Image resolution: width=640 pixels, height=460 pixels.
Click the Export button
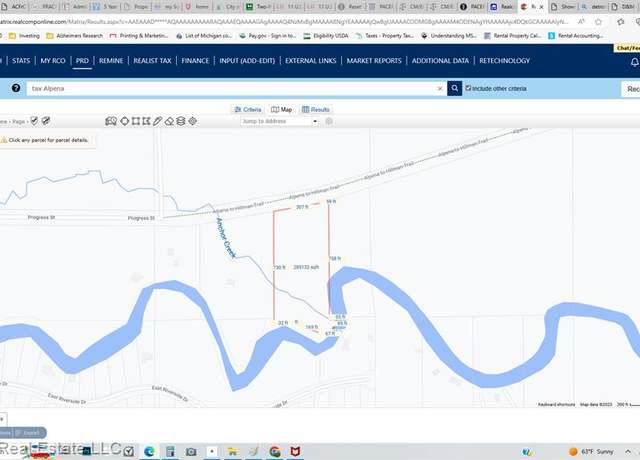[29, 433]
